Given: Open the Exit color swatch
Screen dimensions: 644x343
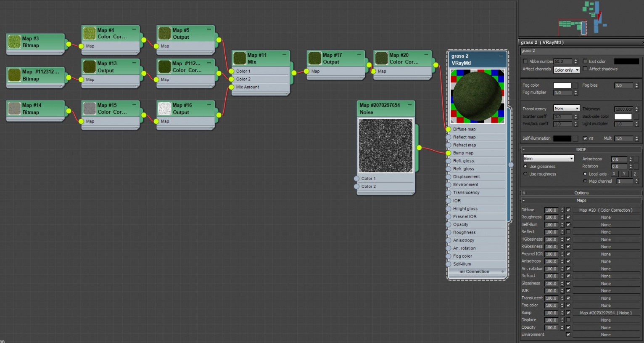Looking at the screenshot, I should click(x=626, y=61).
